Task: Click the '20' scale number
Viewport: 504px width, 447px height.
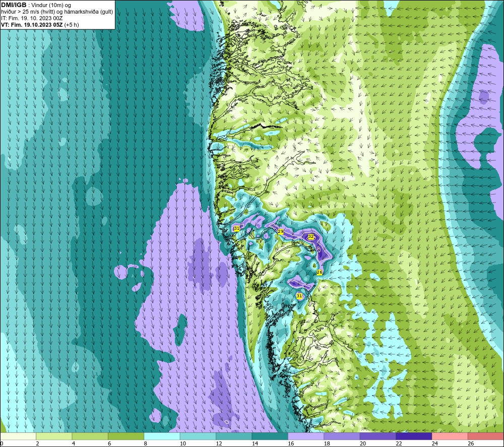Action: [x=363, y=443]
